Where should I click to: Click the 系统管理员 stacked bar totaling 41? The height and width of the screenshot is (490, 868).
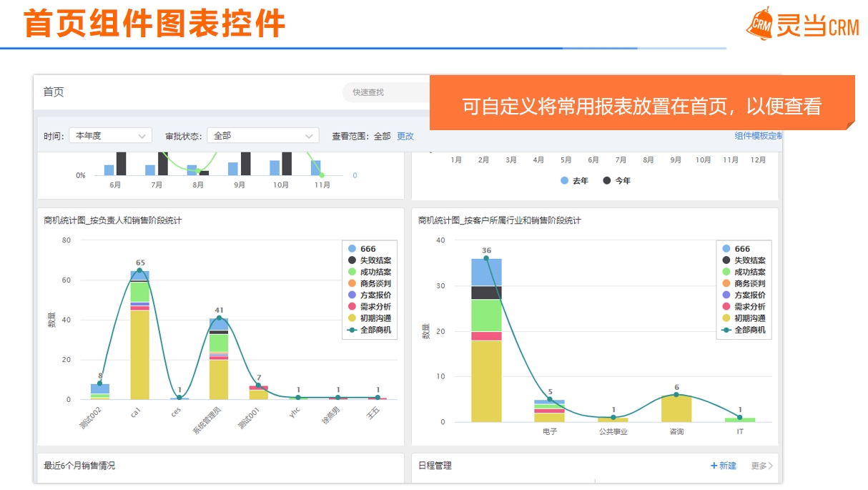[x=219, y=358]
